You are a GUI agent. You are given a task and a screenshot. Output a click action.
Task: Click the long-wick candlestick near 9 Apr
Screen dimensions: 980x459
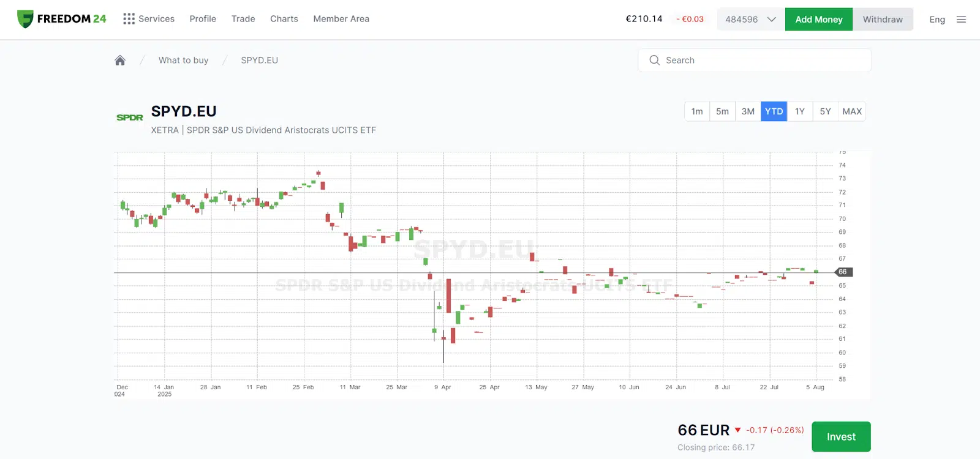(x=443, y=346)
